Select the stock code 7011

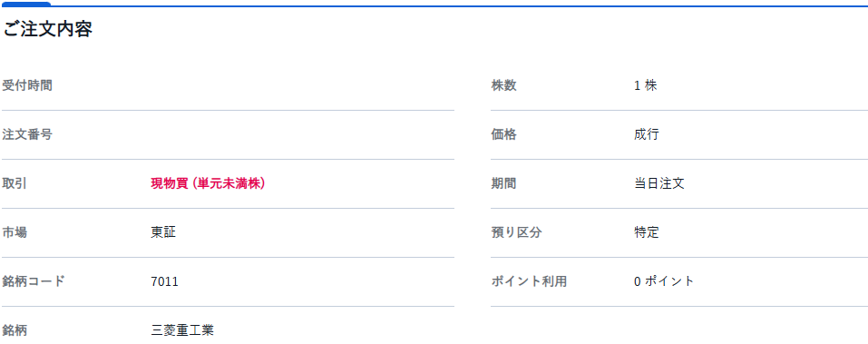point(164,282)
